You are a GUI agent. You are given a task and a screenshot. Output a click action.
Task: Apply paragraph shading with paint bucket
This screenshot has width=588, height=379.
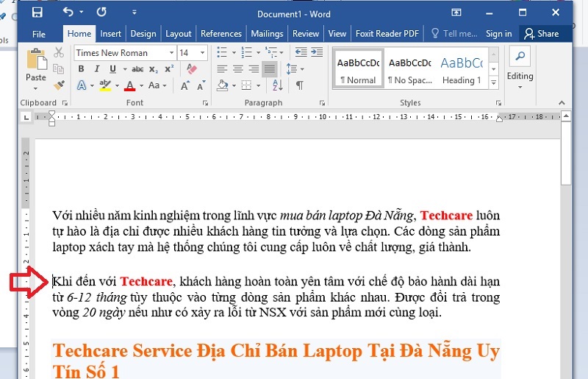[x=223, y=85]
